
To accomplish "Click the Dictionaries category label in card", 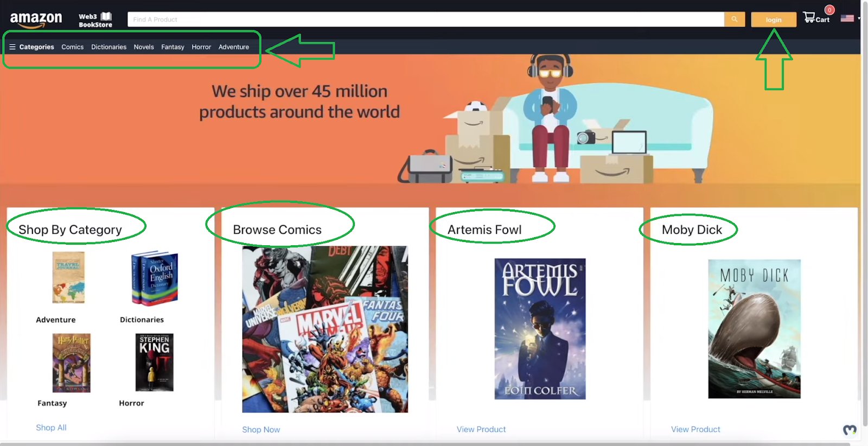I will (142, 320).
